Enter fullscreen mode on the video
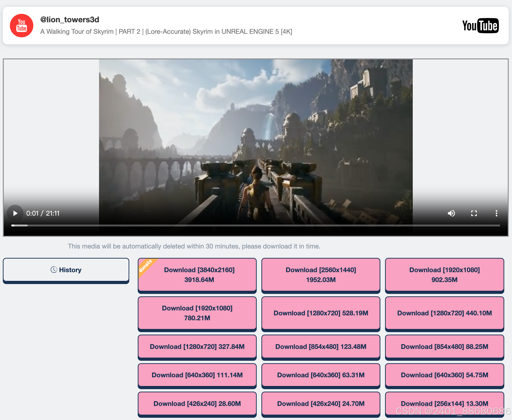 point(474,213)
